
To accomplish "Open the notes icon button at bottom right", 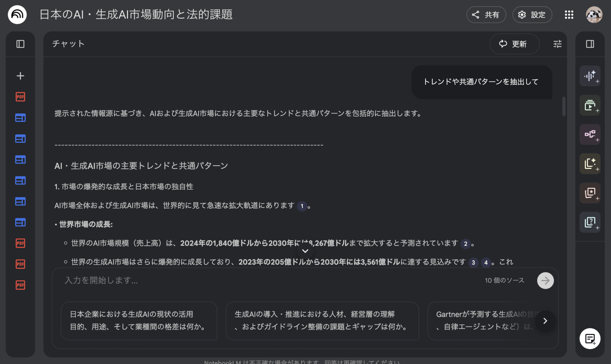I will click(x=590, y=339).
